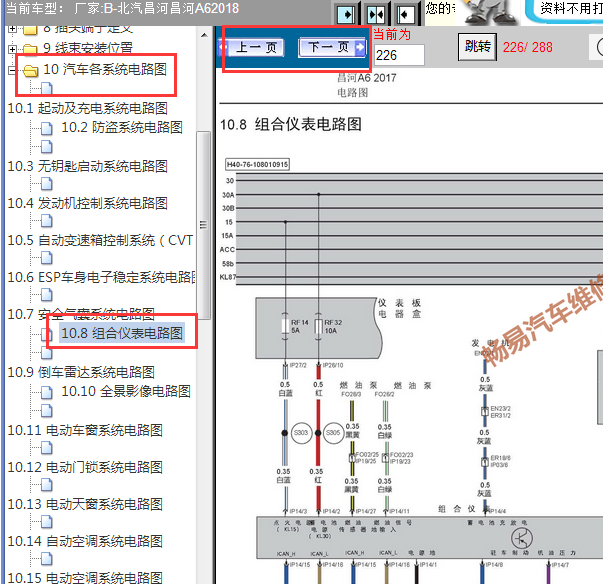
Task: Click page icon just below 10.3 无钥匙启动系统电路图
Action: click(x=47, y=184)
